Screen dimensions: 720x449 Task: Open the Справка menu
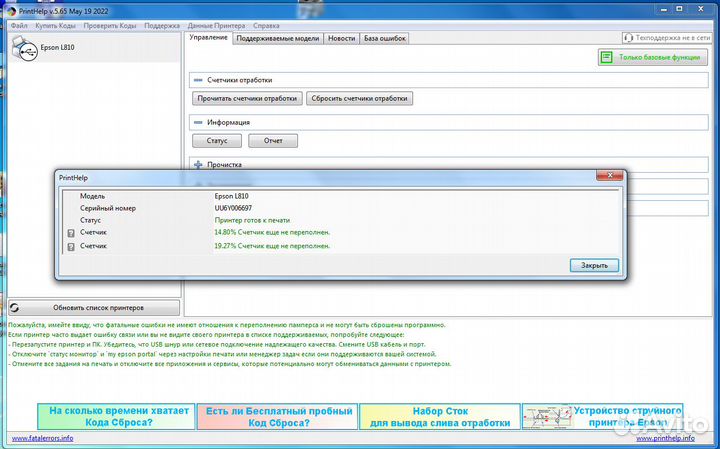point(266,26)
